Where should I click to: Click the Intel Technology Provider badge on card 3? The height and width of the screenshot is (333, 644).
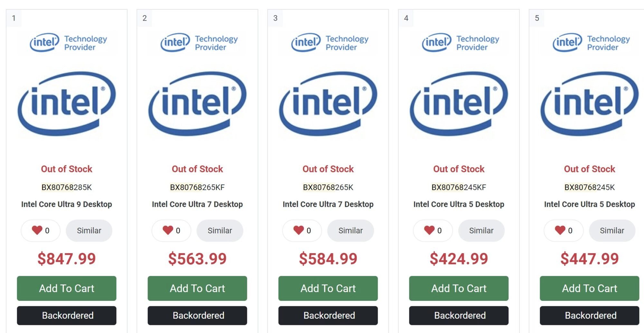[x=330, y=43]
